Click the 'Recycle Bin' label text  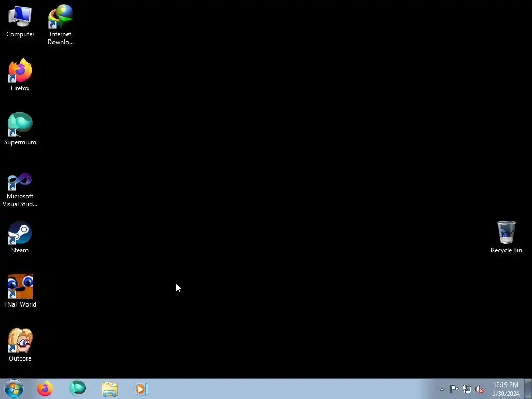click(x=506, y=250)
